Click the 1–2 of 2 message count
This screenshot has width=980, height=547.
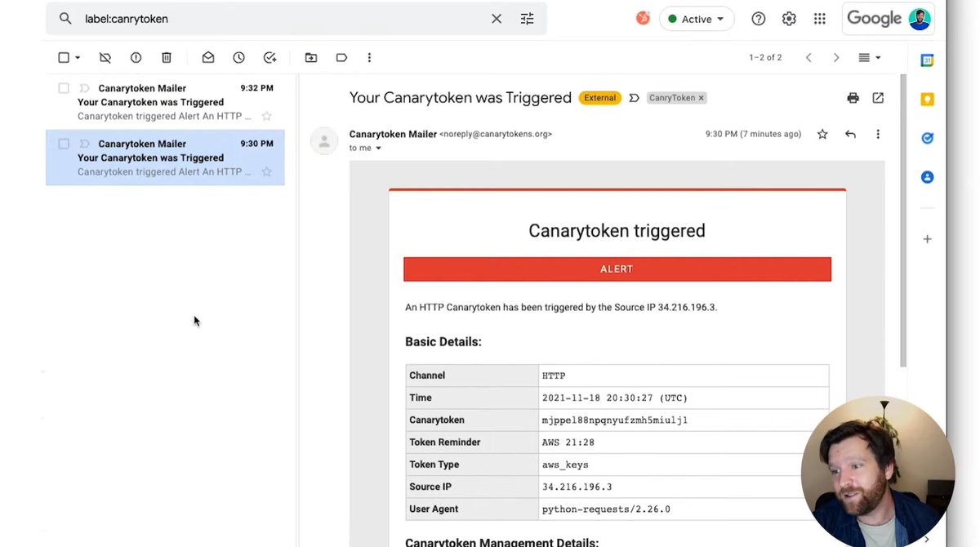click(765, 58)
